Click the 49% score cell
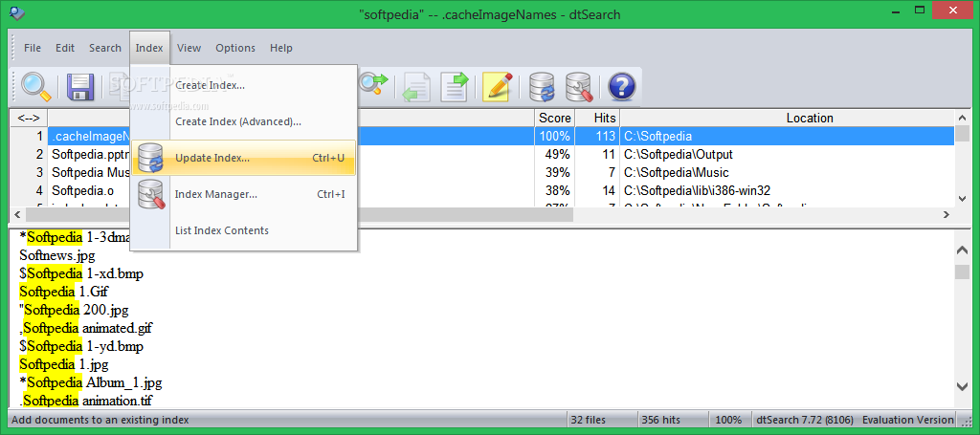This screenshot has width=980, height=435. [555, 154]
